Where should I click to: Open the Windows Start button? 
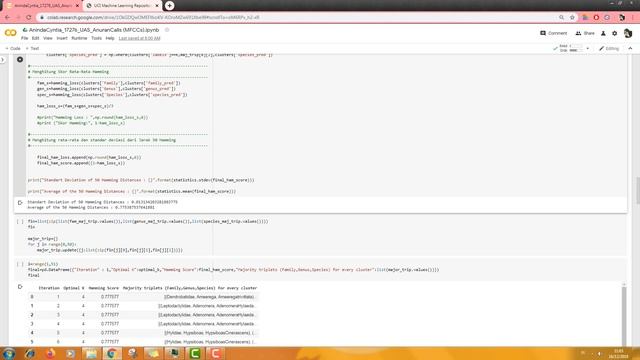[9, 353]
